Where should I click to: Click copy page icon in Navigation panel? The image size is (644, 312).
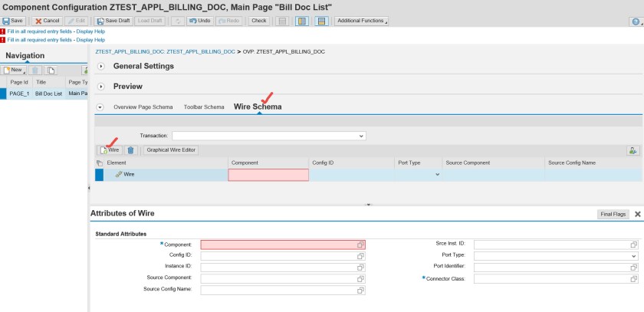tap(51, 71)
